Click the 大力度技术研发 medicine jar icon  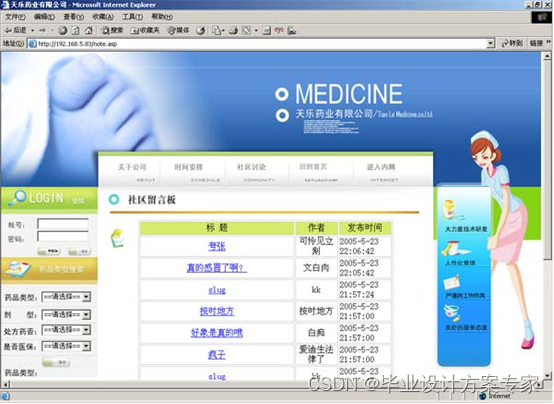pyautogui.click(x=449, y=210)
